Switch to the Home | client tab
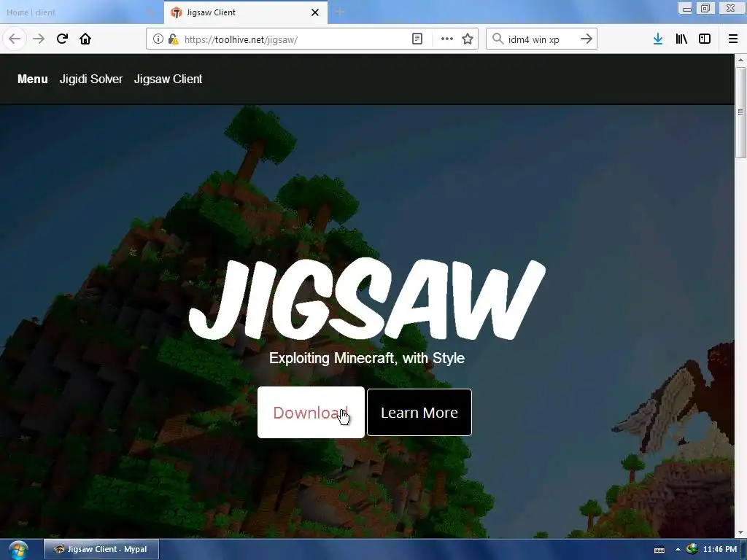The width and height of the screenshot is (747, 560). click(81, 12)
